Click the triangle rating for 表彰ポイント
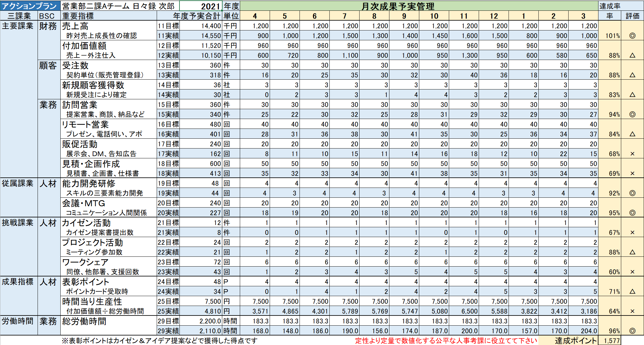 (x=632, y=291)
